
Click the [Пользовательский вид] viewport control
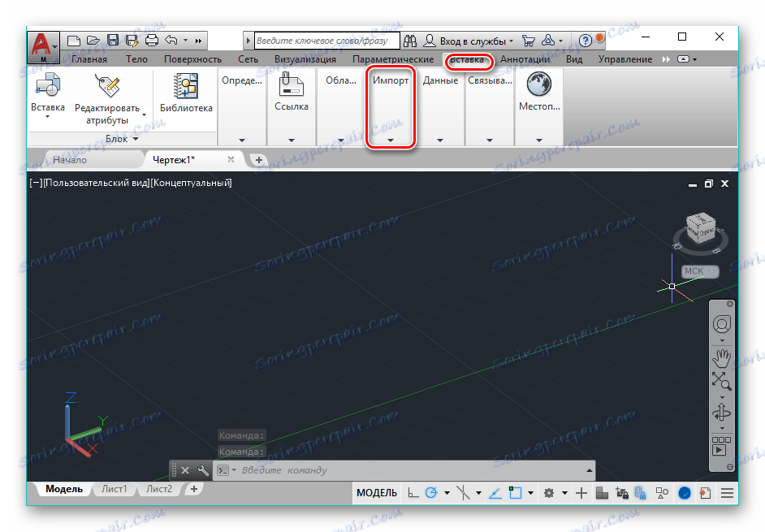[97, 183]
